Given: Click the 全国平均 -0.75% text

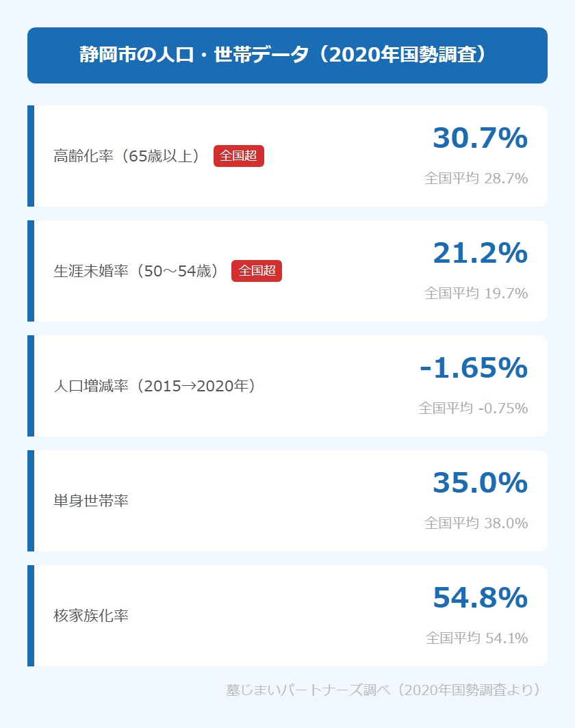Looking at the screenshot, I should 473,408.
